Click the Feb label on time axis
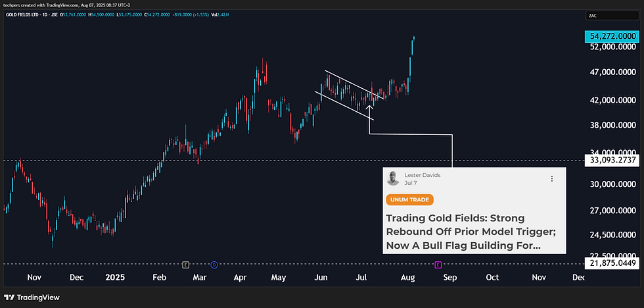 point(159,278)
